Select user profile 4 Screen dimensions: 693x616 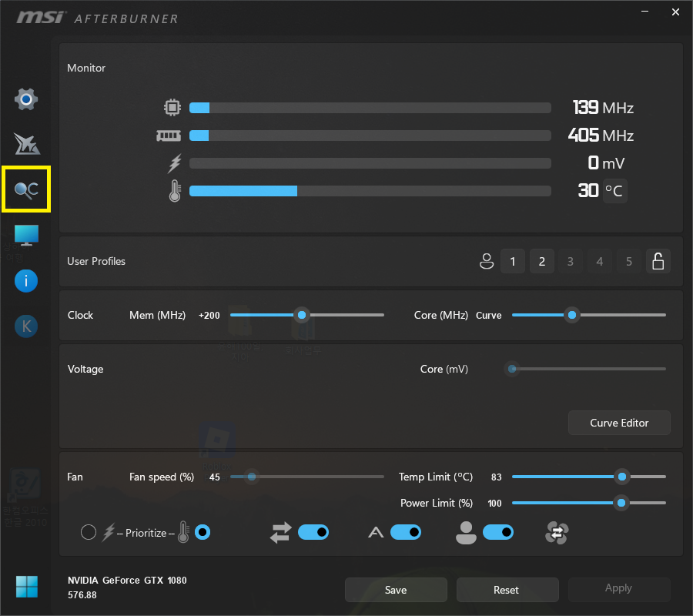(x=600, y=261)
